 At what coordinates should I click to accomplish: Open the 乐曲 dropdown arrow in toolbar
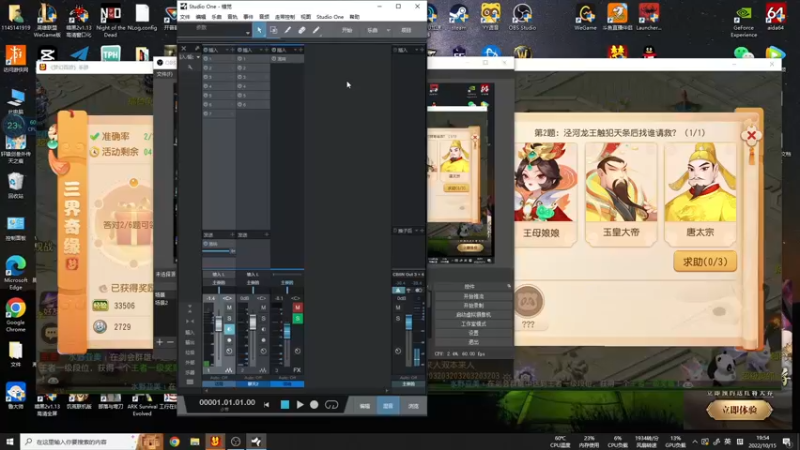coord(388,30)
